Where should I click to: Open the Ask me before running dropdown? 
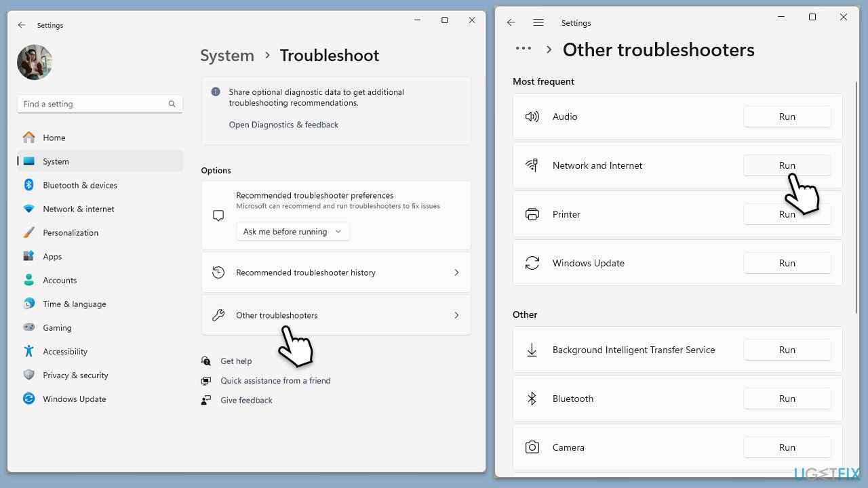pyautogui.click(x=293, y=232)
